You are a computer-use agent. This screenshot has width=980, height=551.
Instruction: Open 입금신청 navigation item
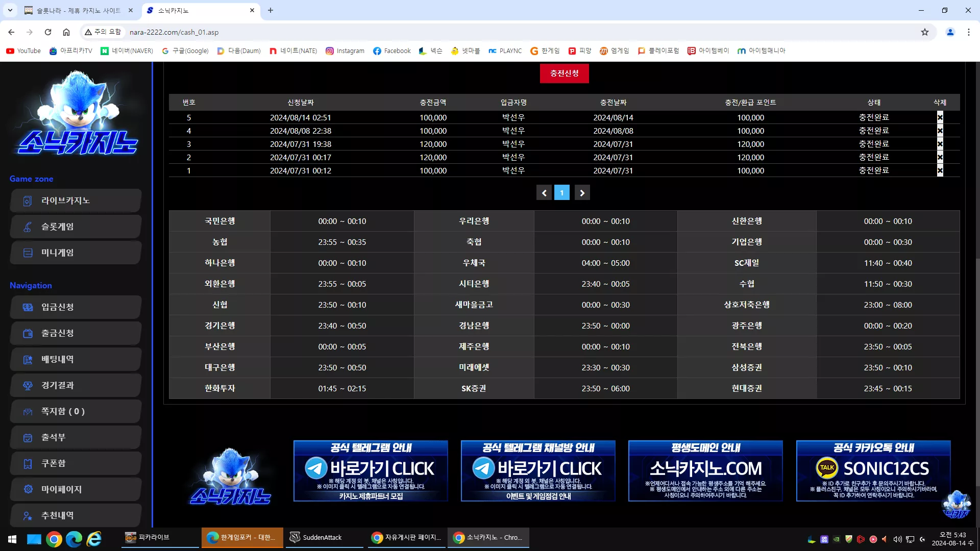click(x=76, y=307)
